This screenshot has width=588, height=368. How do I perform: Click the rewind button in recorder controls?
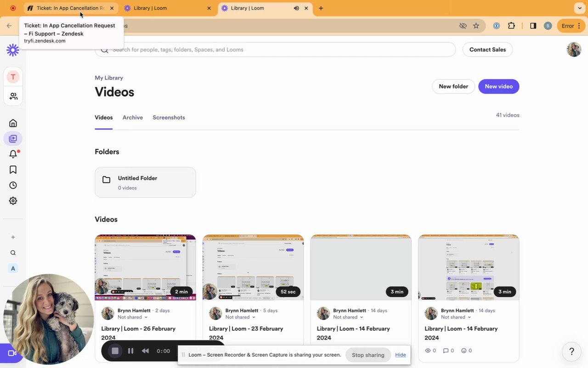[x=145, y=351]
